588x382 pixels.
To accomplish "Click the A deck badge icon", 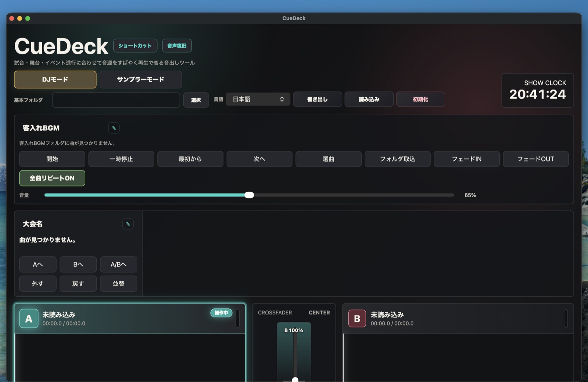I will (29, 318).
